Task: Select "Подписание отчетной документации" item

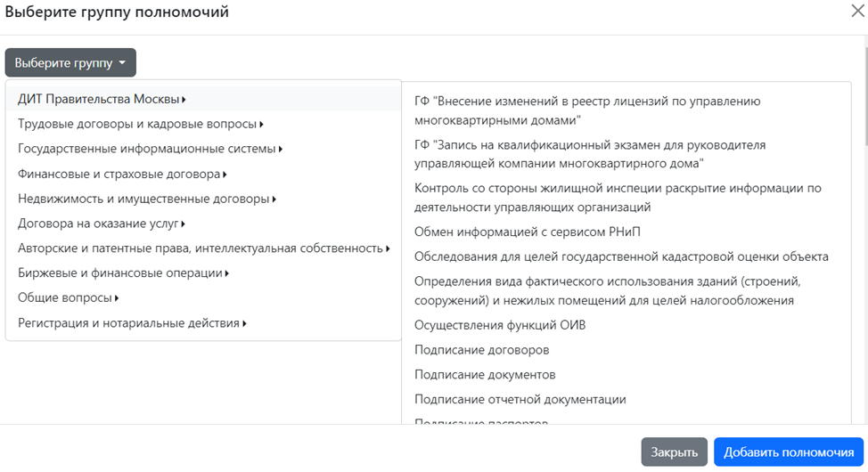Action: pos(520,400)
